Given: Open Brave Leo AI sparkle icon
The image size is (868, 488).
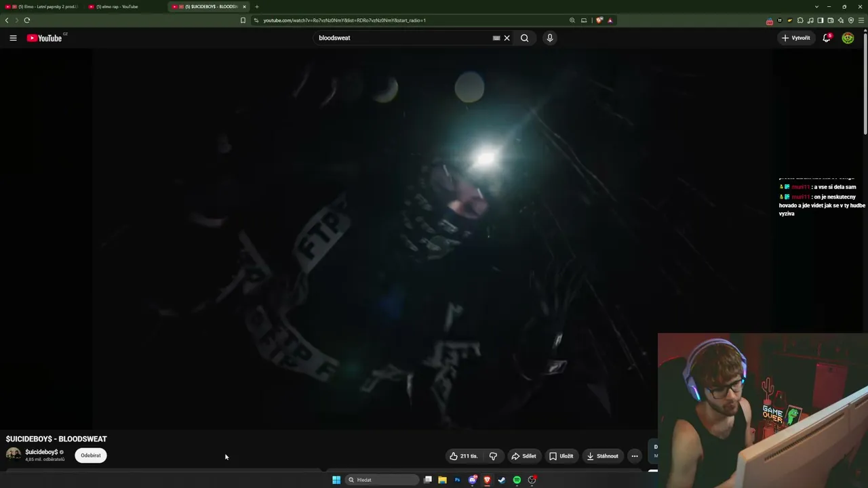Looking at the screenshot, I should coord(841,20).
